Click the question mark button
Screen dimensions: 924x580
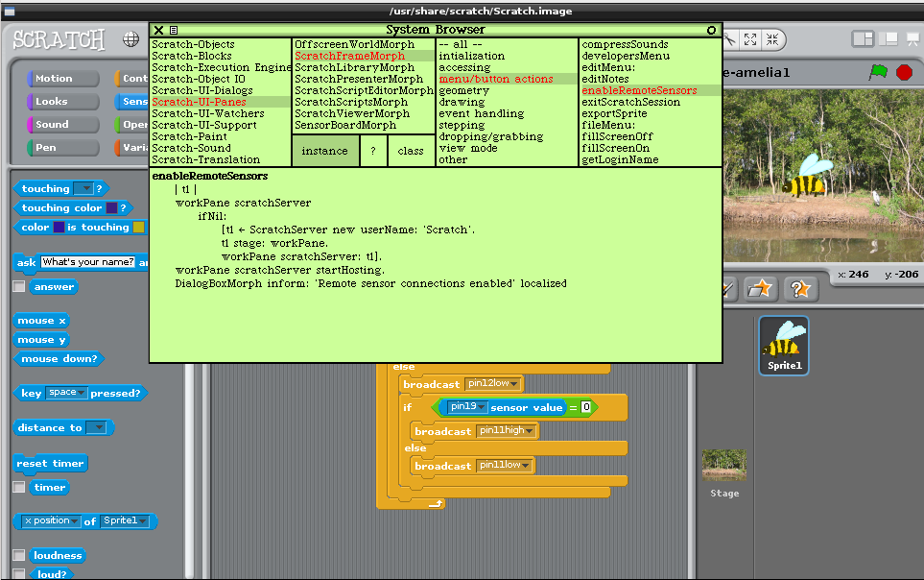coord(372,151)
